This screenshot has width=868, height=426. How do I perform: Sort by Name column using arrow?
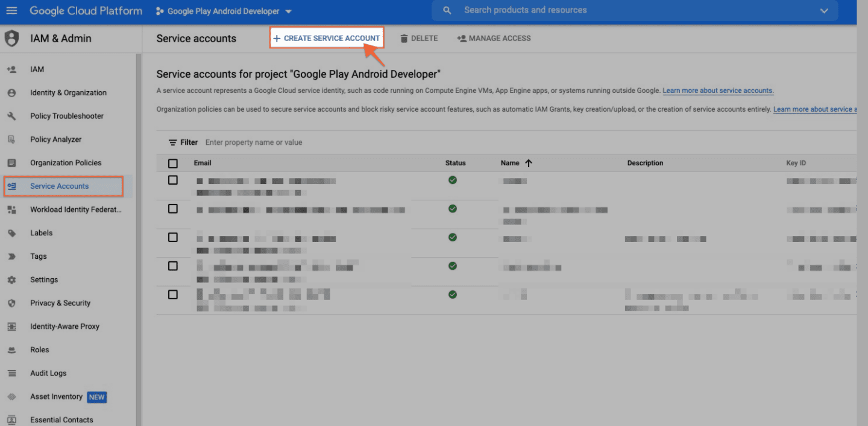coord(529,163)
